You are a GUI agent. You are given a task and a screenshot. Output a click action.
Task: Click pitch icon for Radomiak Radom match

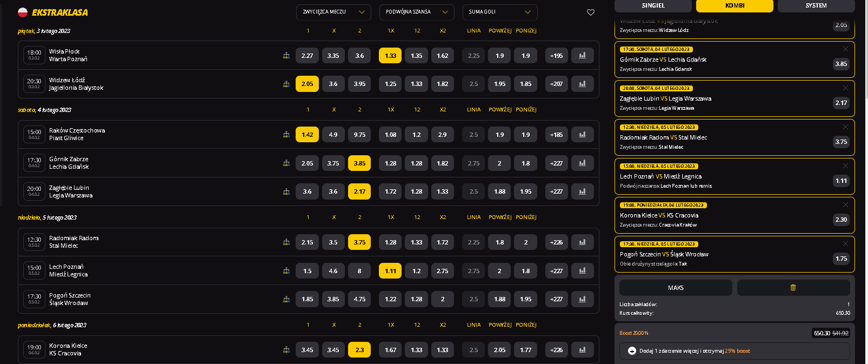286,242
